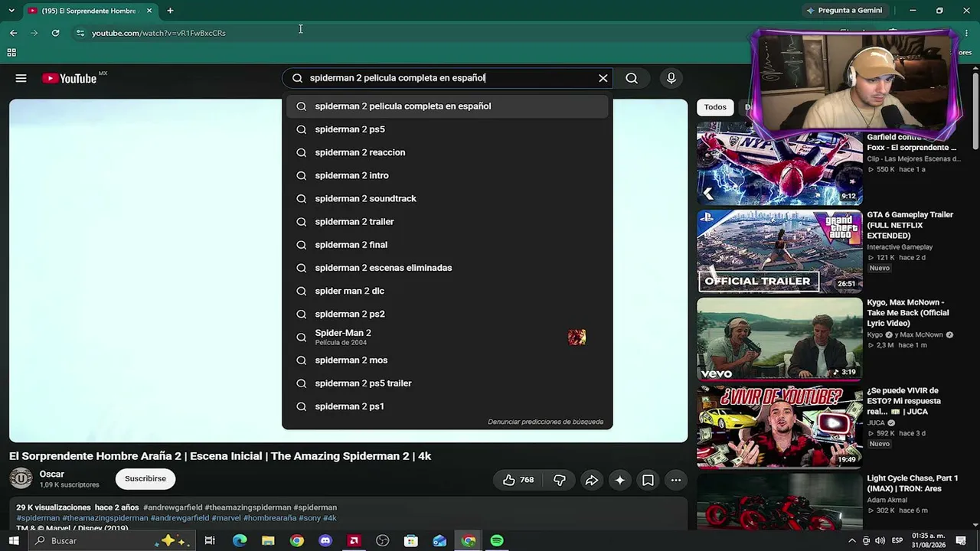Click the #andrewgarfield hashtag

tap(172, 507)
